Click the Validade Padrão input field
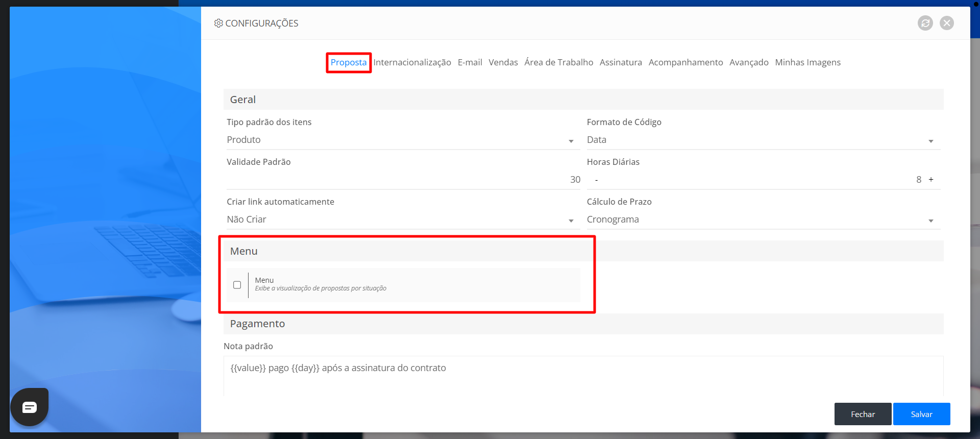 403,180
